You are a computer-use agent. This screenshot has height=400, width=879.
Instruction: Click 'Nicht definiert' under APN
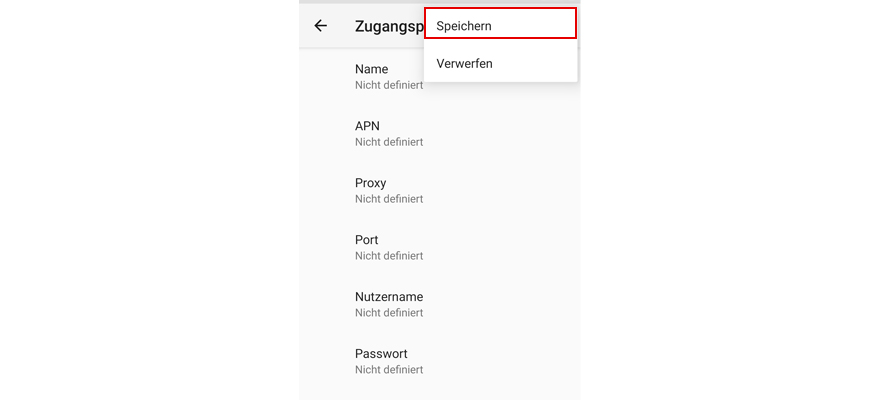coord(389,143)
